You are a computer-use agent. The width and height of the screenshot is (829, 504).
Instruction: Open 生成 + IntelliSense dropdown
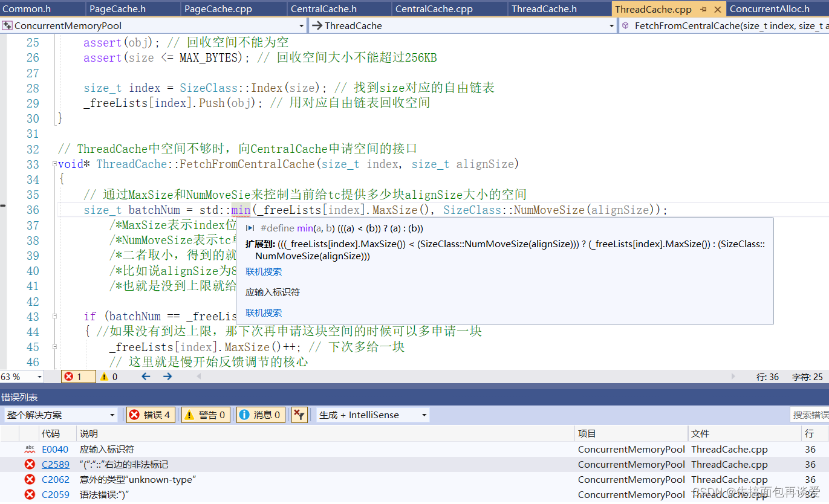(373, 415)
